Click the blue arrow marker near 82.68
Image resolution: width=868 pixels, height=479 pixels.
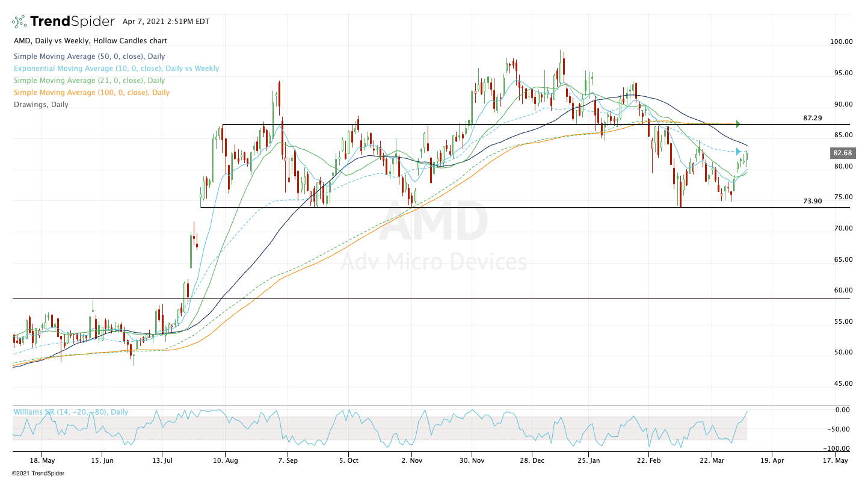739,152
